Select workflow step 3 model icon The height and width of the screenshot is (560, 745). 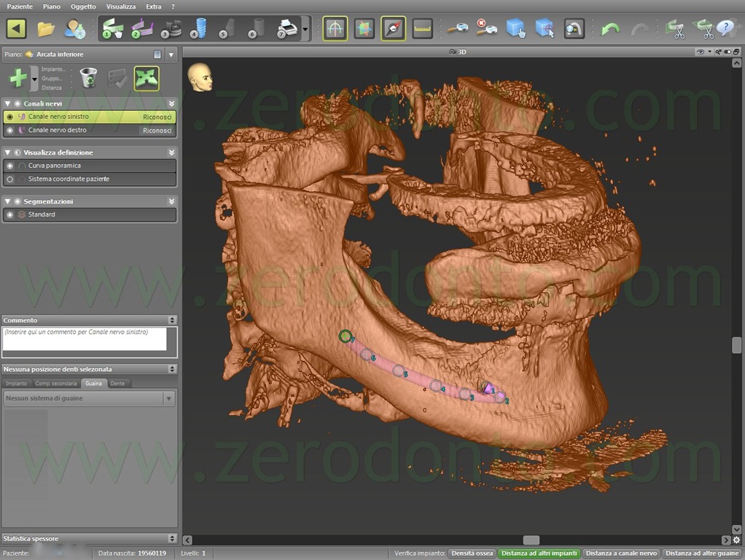[171, 28]
